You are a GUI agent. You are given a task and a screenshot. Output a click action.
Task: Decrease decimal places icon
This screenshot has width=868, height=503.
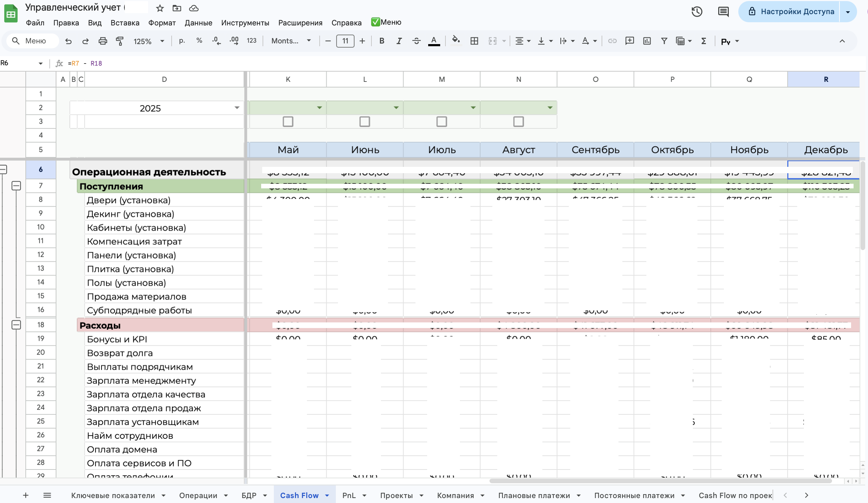(x=216, y=41)
